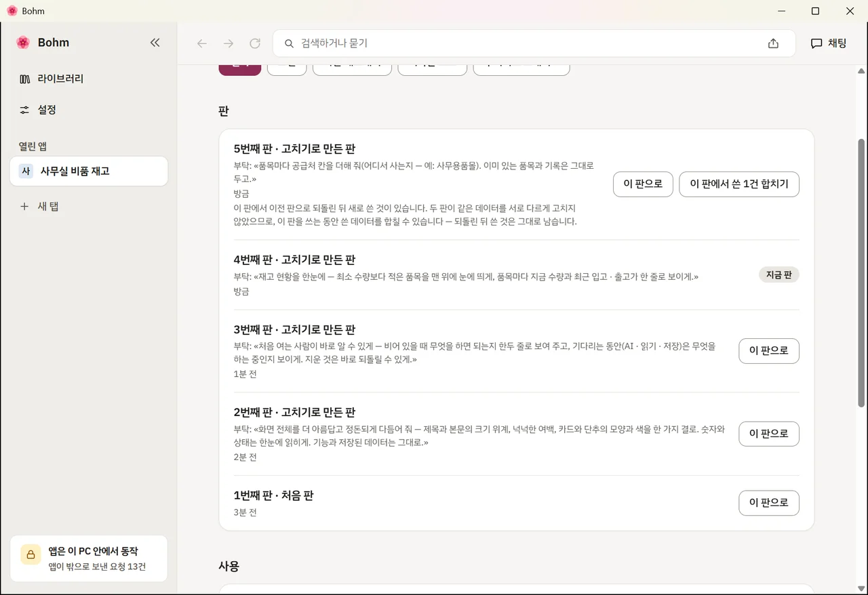The width and height of the screenshot is (868, 595).
Task: Click the 4번째 판 · 고치기로 만든 판 heading
Action: coord(294,260)
